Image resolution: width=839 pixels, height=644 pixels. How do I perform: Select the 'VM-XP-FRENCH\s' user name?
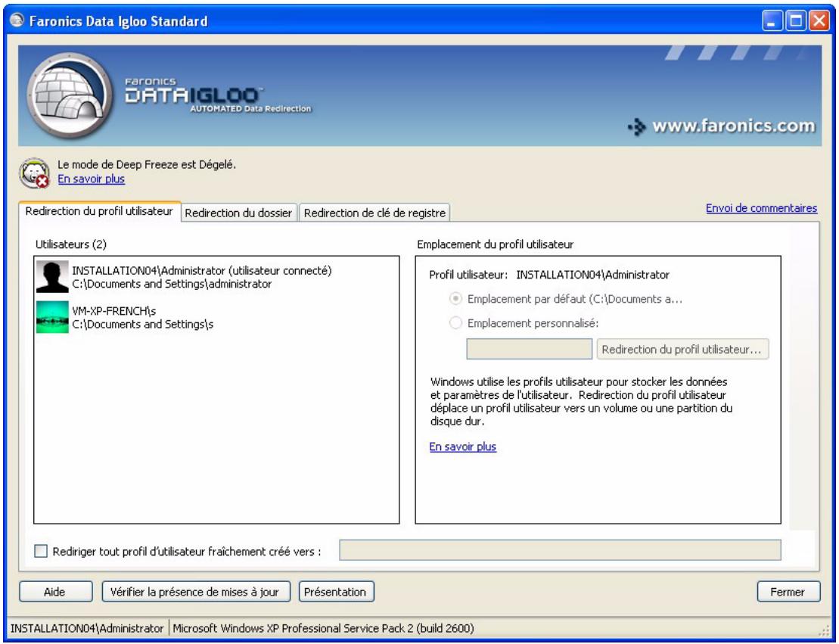coord(114,310)
